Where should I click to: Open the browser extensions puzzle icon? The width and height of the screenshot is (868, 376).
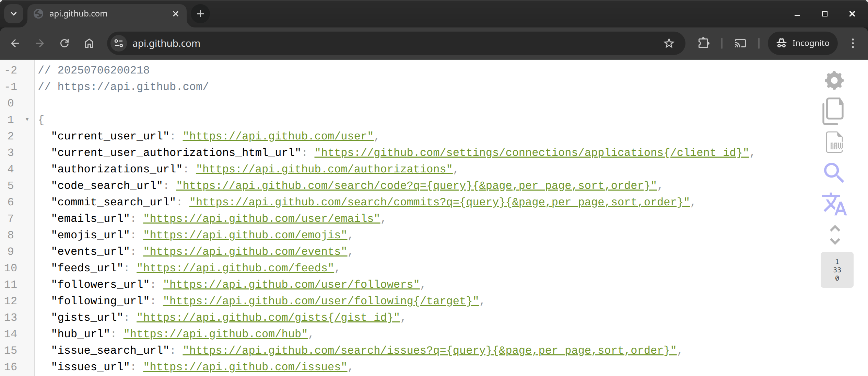703,43
